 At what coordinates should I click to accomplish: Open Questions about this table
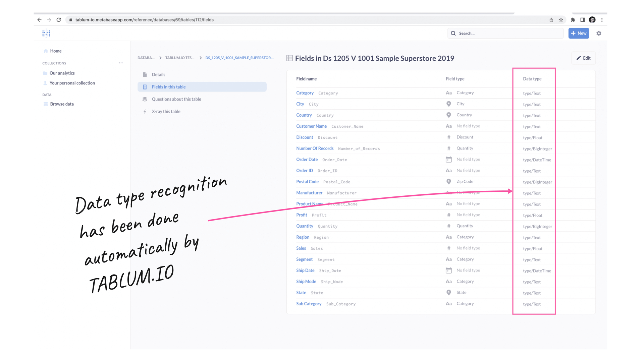202,99
